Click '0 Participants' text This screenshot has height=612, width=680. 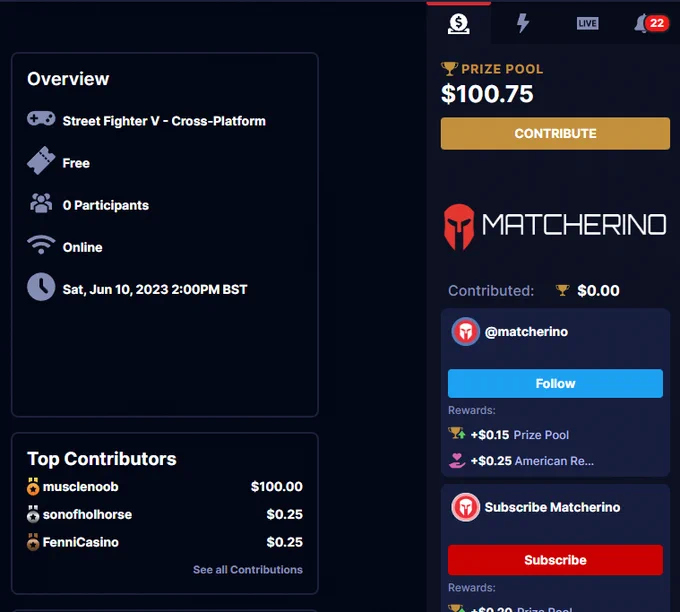[106, 205]
